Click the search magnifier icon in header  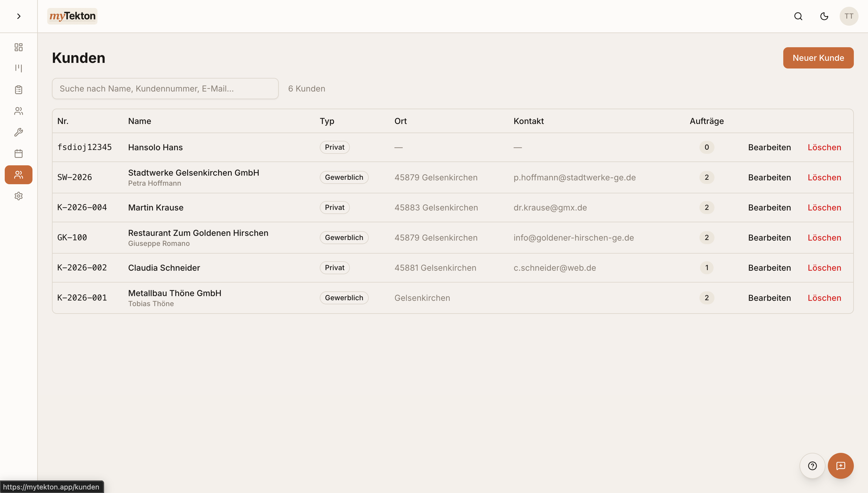tap(798, 16)
